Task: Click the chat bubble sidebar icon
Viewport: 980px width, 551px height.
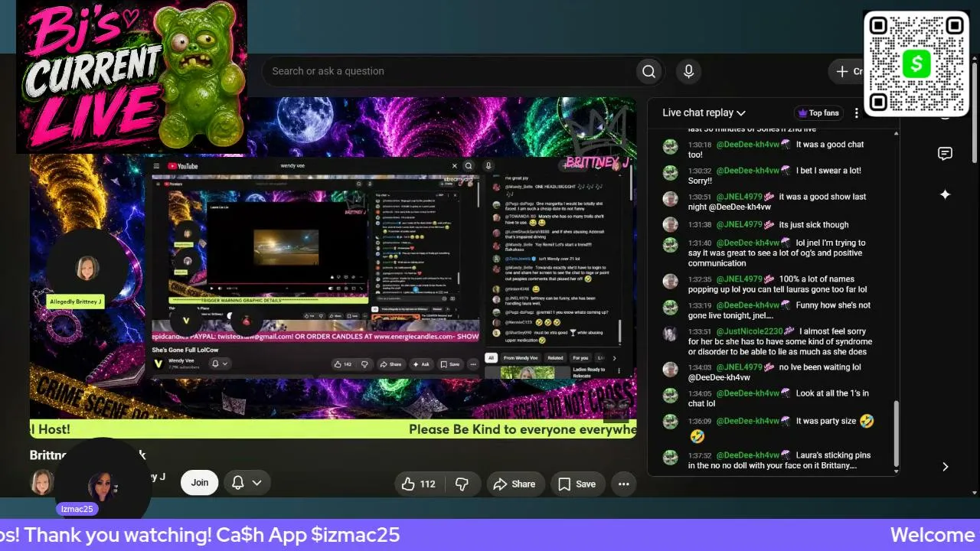Action: click(945, 154)
